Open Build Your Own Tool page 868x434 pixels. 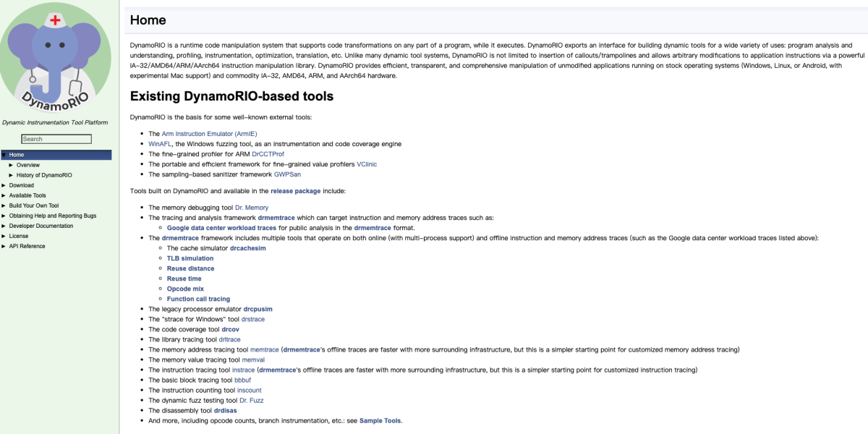tap(34, 205)
